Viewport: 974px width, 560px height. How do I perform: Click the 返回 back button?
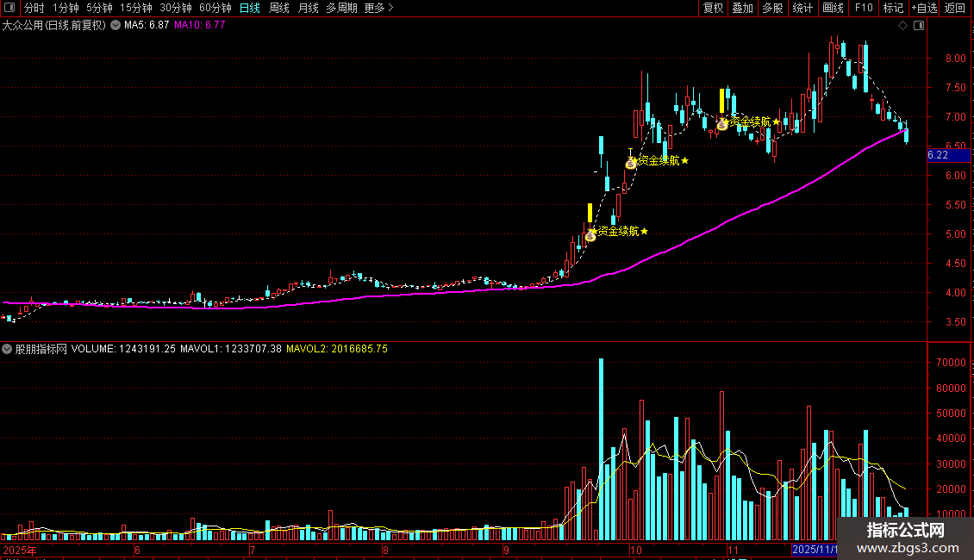point(955,8)
